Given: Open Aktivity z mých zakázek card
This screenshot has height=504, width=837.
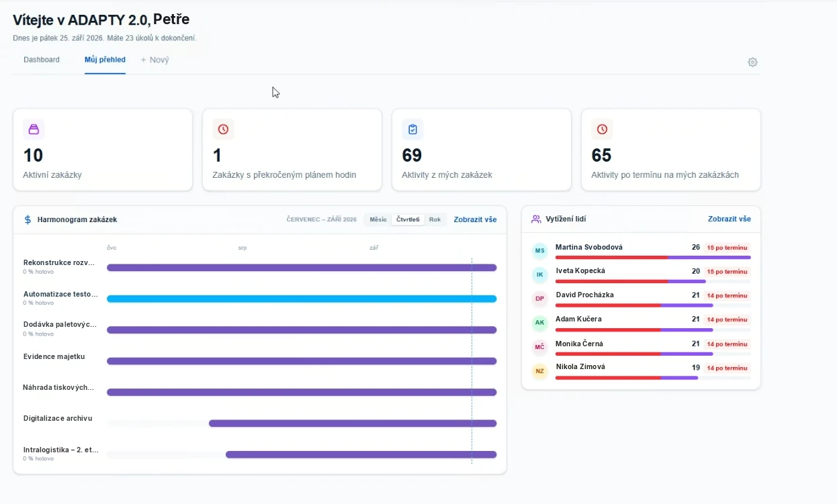Looking at the screenshot, I should 482,150.
